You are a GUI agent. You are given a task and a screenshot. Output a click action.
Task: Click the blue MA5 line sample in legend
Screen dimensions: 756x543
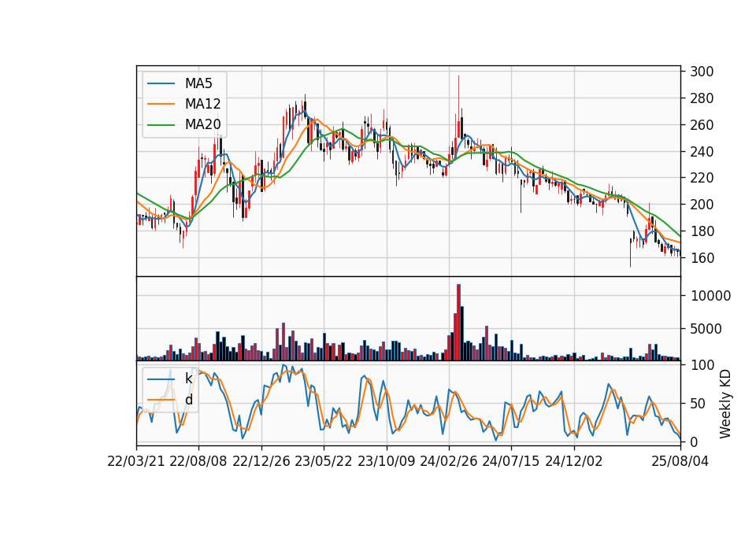coord(161,83)
